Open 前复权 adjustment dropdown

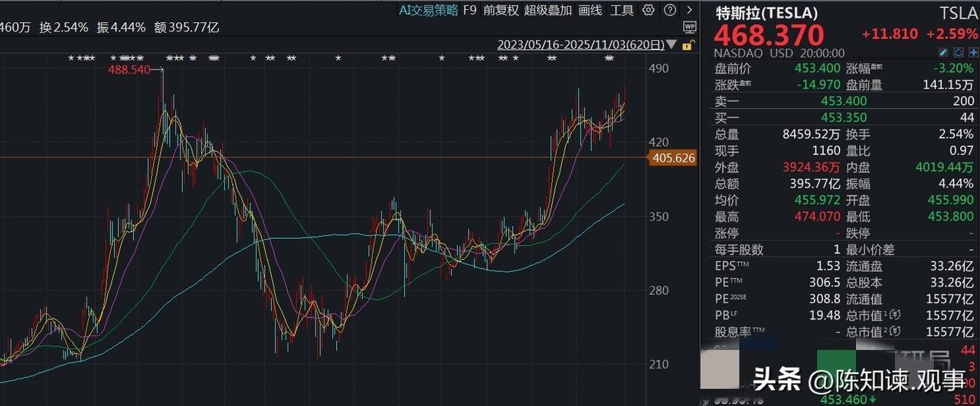coord(500,10)
